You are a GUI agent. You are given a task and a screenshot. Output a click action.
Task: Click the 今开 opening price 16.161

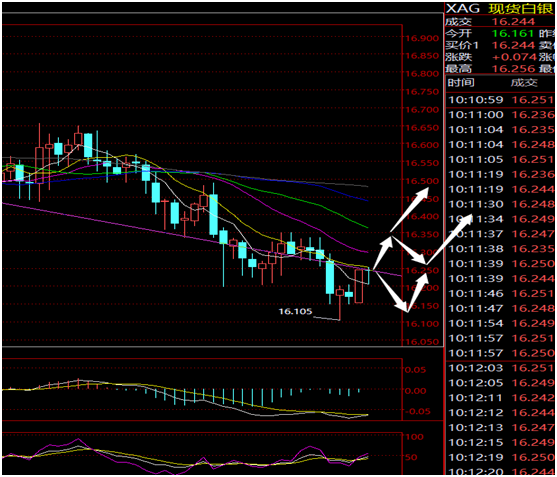(x=513, y=33)
